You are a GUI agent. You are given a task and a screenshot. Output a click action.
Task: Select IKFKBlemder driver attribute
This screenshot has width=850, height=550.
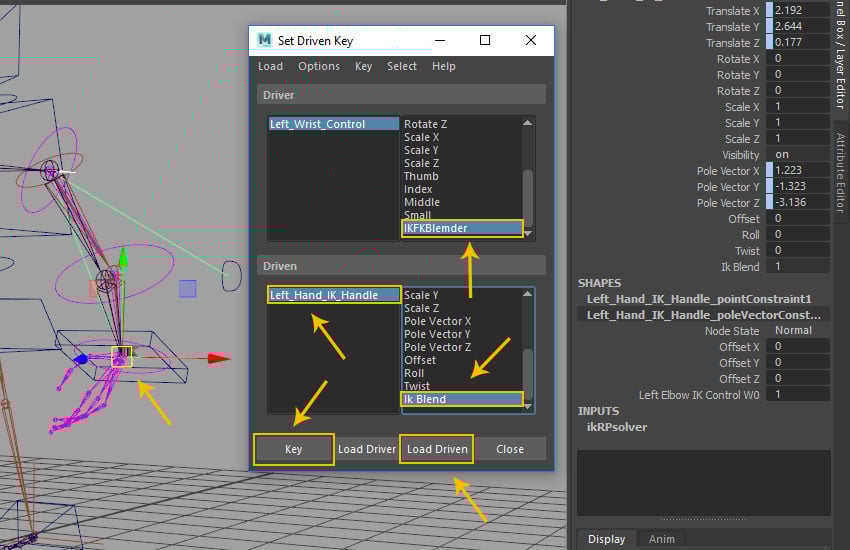[461, 228]
